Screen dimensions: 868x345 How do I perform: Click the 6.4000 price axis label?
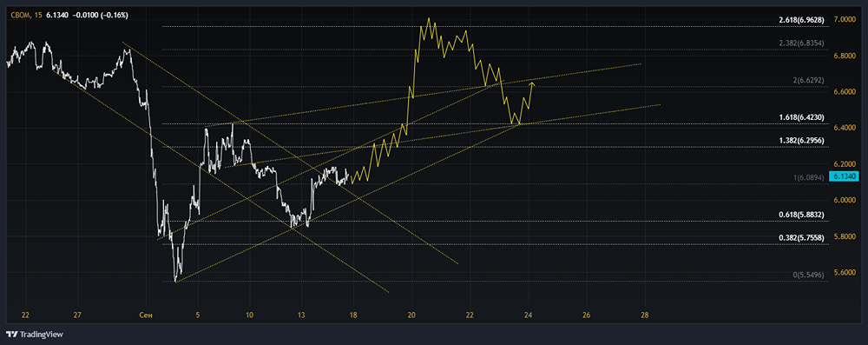[x=845, y=128]
